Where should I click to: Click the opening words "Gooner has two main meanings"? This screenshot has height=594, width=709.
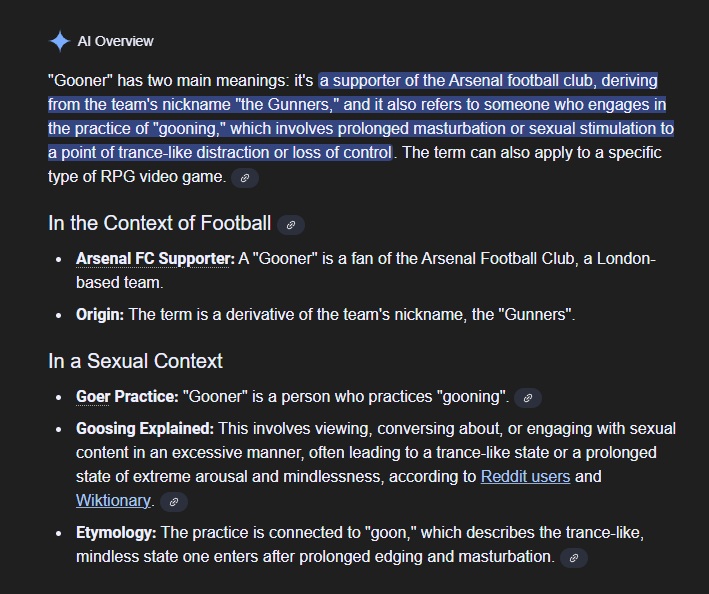tap(165, 80)
